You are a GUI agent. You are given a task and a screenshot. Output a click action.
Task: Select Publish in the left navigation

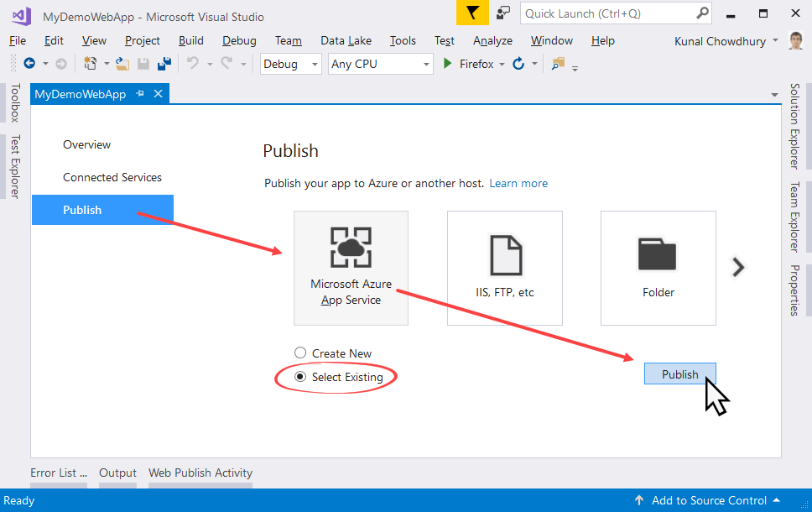click(x=102, y=210)
